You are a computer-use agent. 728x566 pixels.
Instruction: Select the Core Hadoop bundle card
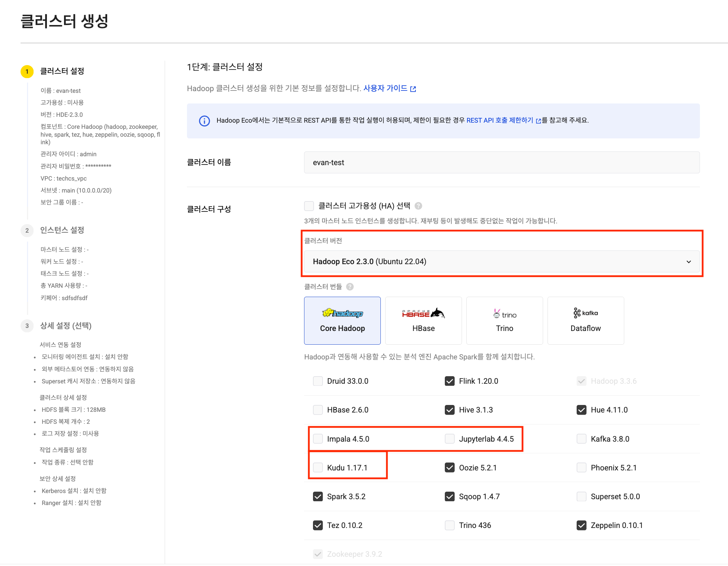[x=342, y=320]
